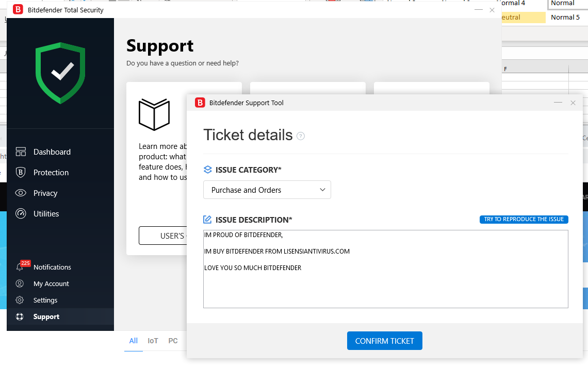The height and width of the screenshot is (368, 588).
Task: Click the Ticket details help icon
Action: pyautogui.click(x=300, y=136)
